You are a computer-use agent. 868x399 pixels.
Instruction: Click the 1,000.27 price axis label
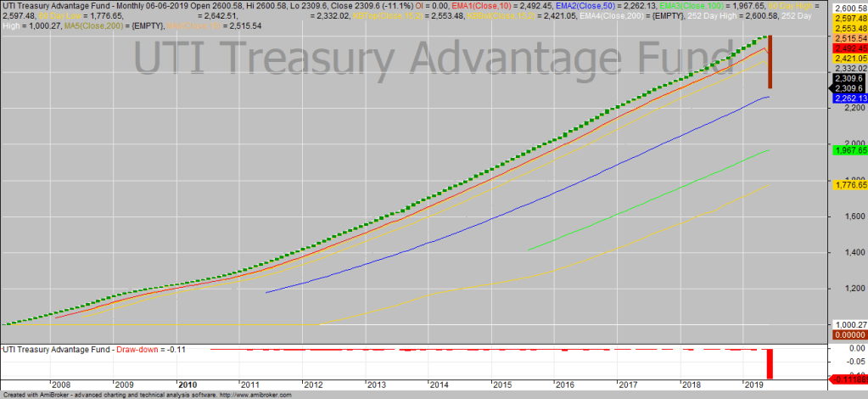[848, 324]
